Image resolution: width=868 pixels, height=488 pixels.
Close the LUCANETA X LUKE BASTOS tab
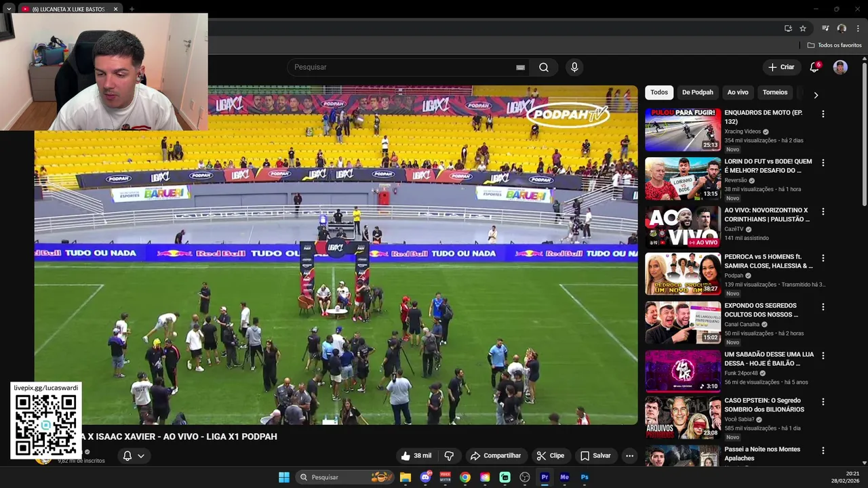tap(115, 9)
